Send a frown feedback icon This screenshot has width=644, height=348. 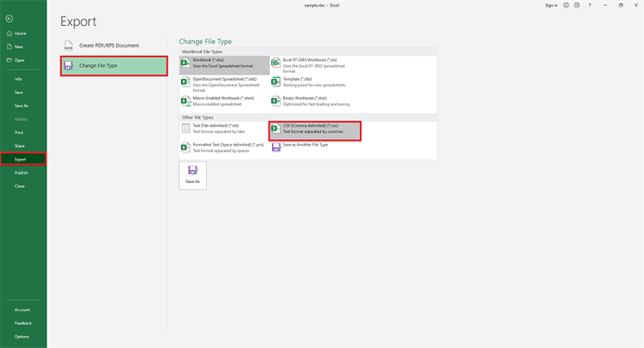point(577,5)
